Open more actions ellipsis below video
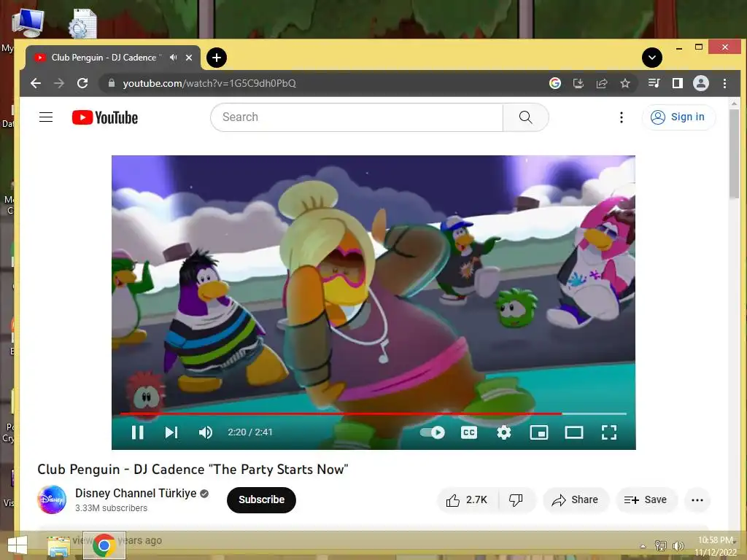Screen dimensions: 747x560 click(697, 500)
